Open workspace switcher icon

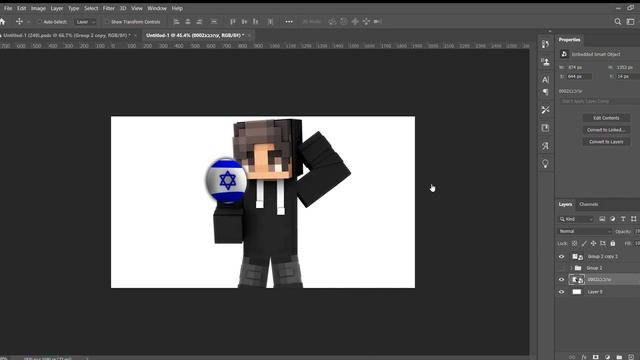click(x=631, y=22)
